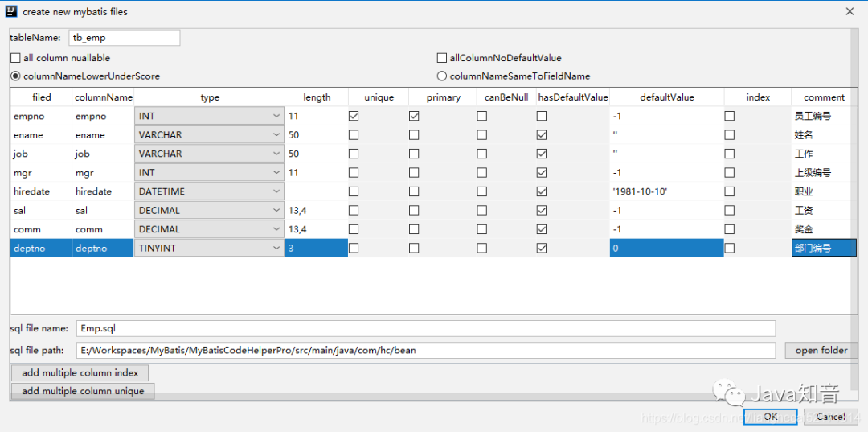Open the type dropdown for ename
868x432 pixels.
point(209,135)
